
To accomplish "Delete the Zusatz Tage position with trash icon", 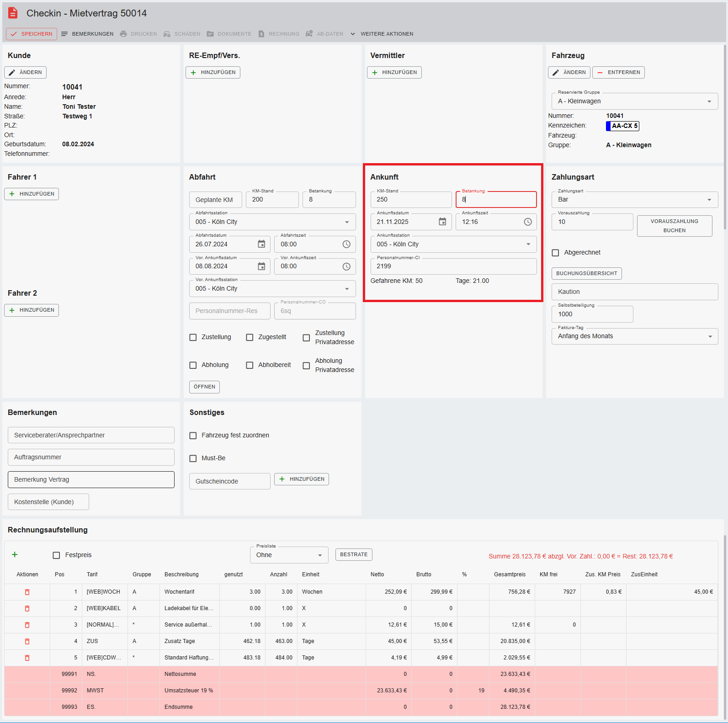I will [27, 641].
